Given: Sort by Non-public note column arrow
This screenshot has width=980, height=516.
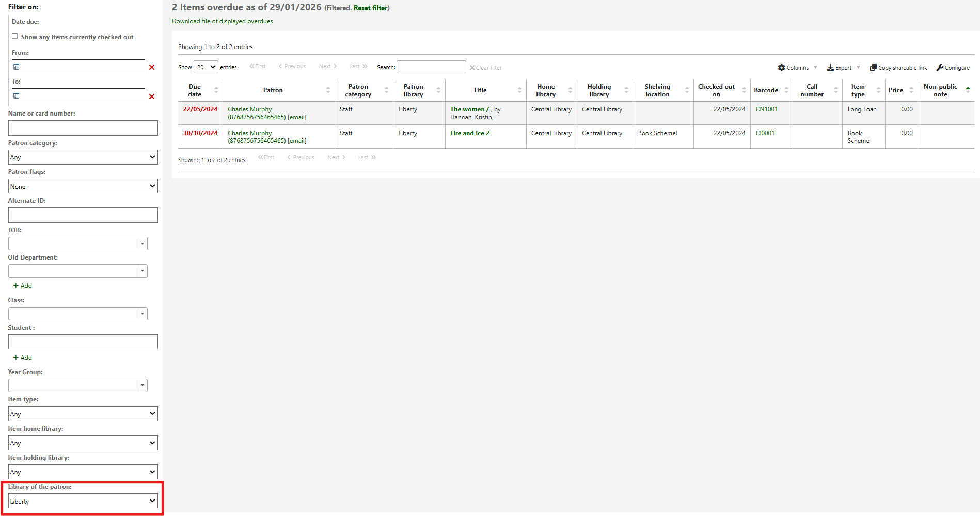Looking at the screenshot, I should coord(968,90).
